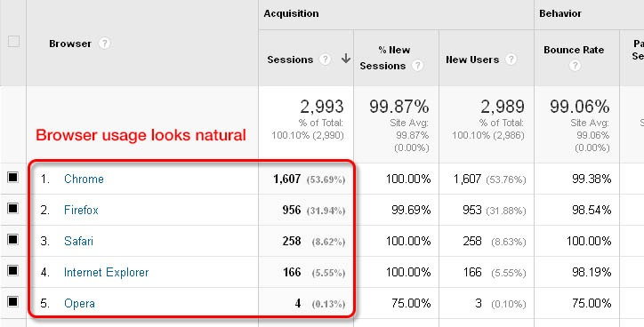Viewport: 644px width, 327px height.
Task: Sort by the Bounce Rate column header
Action: (574, 50)
